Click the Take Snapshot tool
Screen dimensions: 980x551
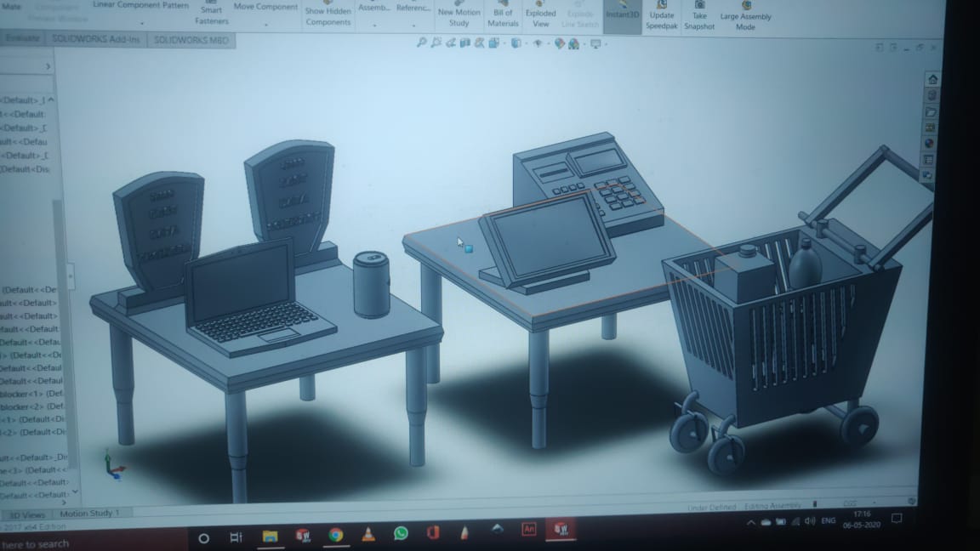pos(699,14)
